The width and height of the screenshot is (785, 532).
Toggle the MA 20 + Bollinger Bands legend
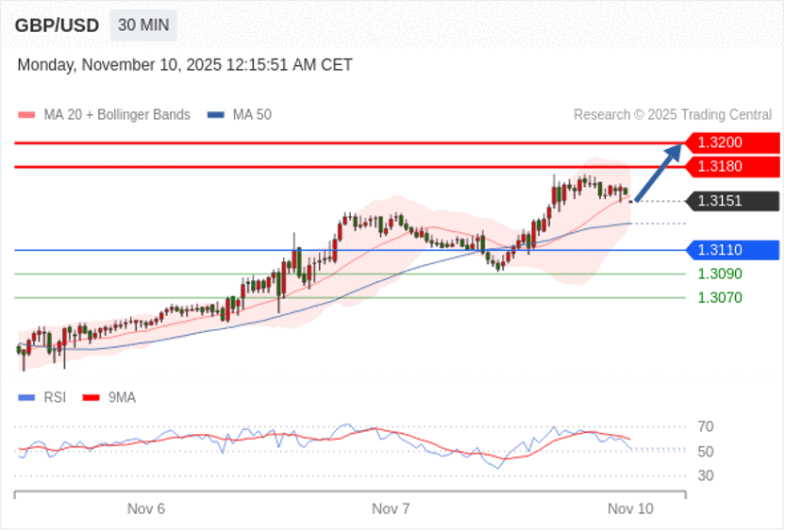[116, 115]
